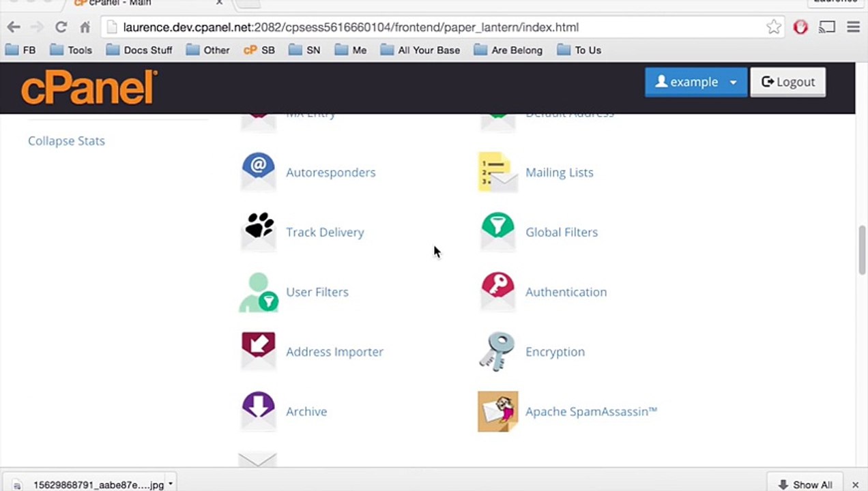Open the Me bookmarks folder
Viewport: 868px width, 491px height.
(x=350, y=50)
